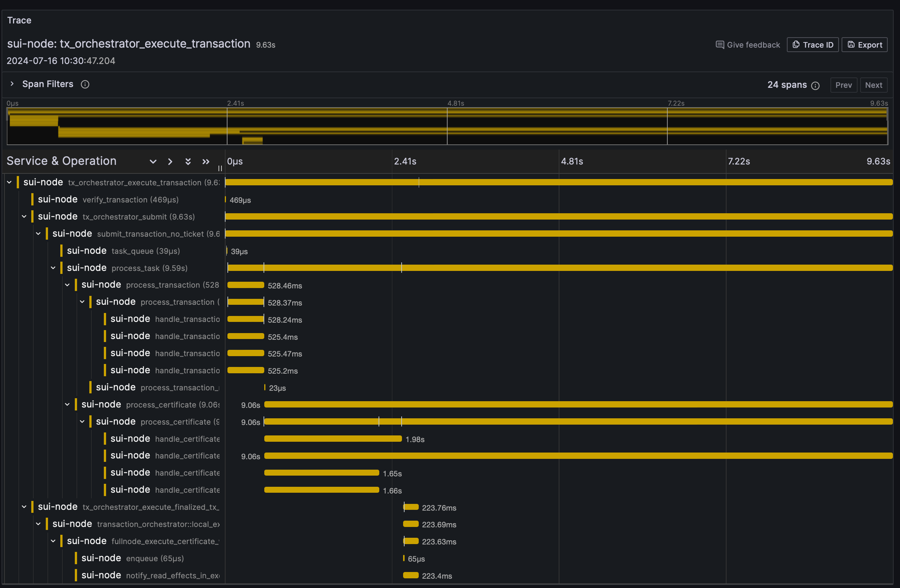The width and height of the screenshot is (900, 588).
Task: Click the Trace ID copy button
Action: point(812,45)
